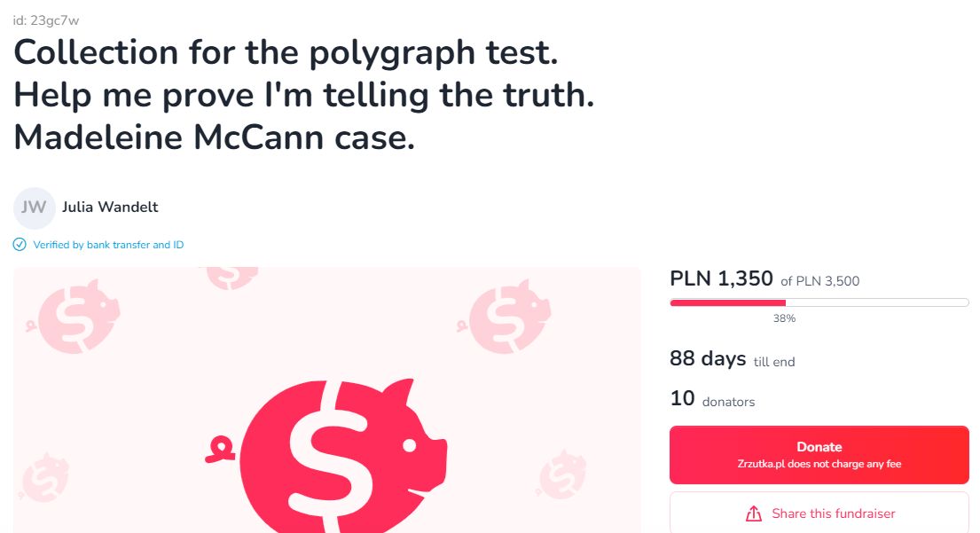Click the verified checkmark icon
The height and width of the screenshot is (533, 980).
[20, 245]
